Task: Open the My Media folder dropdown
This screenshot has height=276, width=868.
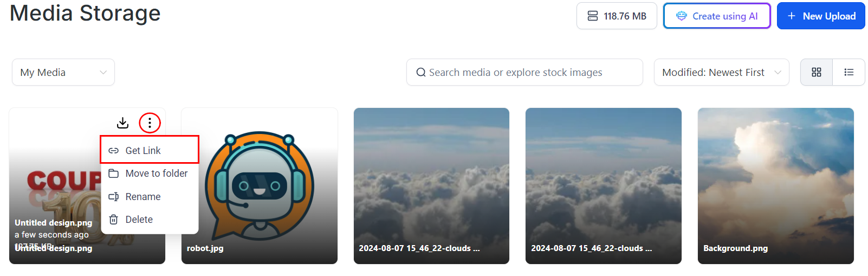Action: tap(63, 72)
